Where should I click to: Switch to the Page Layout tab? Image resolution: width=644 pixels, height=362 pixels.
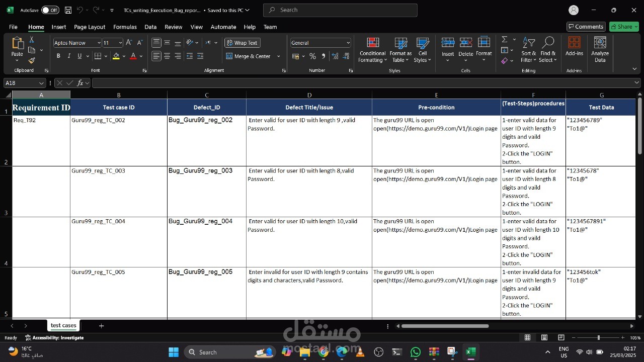point(90,27)
